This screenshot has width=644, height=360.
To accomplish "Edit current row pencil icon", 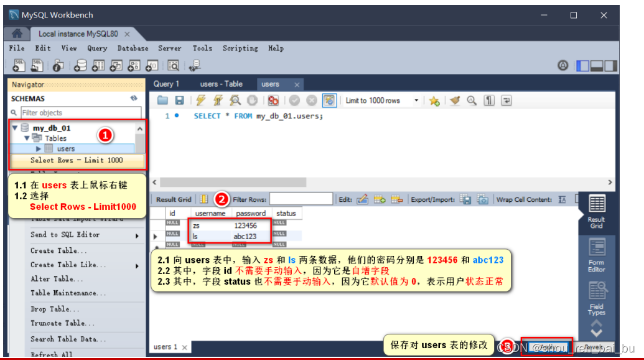I will [x=362, y=200].
